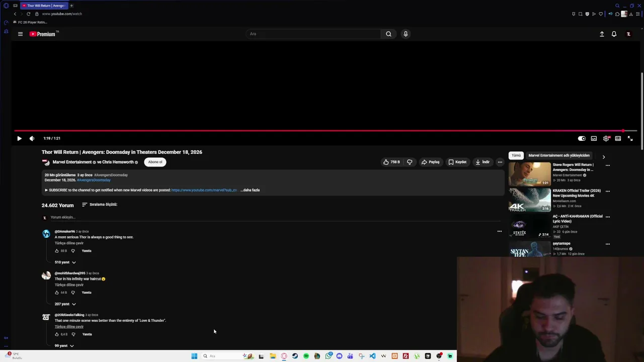Click the Paylaş share button
The width and height of the screenshot is (644, 362).
pos(430,162)
